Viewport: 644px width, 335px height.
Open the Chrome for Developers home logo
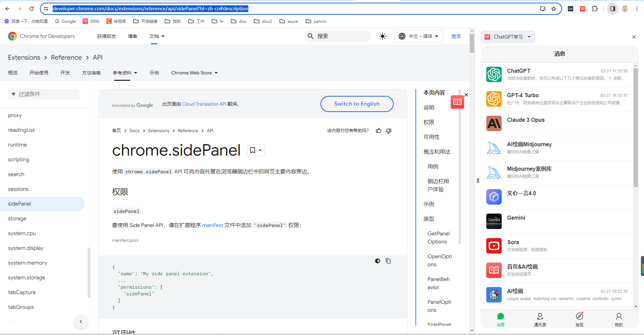[12, 36]
